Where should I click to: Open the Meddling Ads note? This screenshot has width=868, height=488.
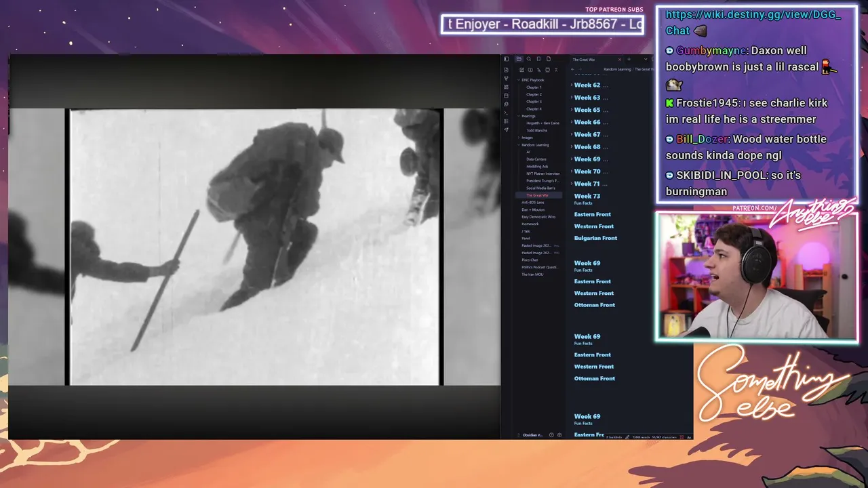point(537,167)
